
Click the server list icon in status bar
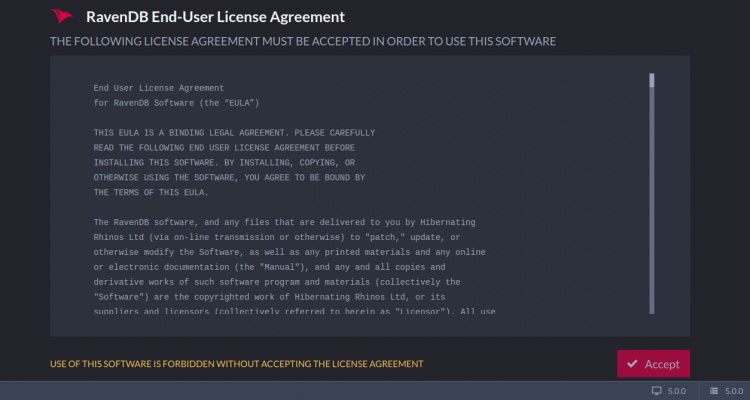[x=714, y=391]
